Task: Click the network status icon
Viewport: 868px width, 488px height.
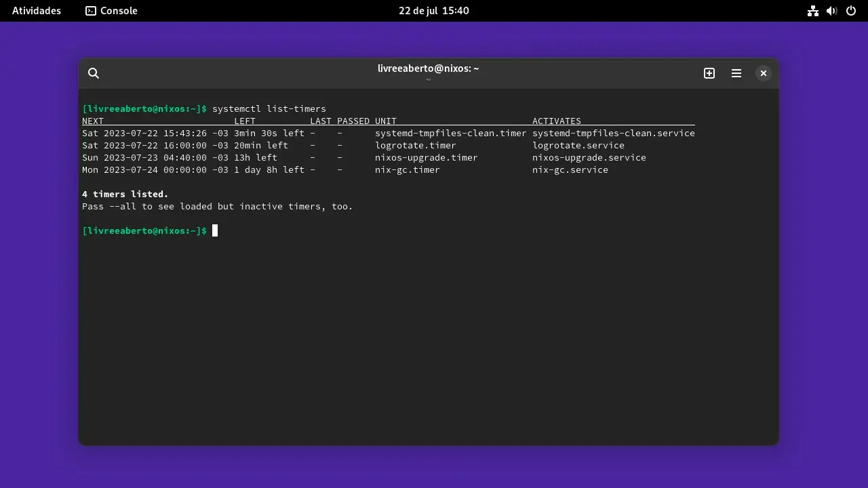Action: 813,11
